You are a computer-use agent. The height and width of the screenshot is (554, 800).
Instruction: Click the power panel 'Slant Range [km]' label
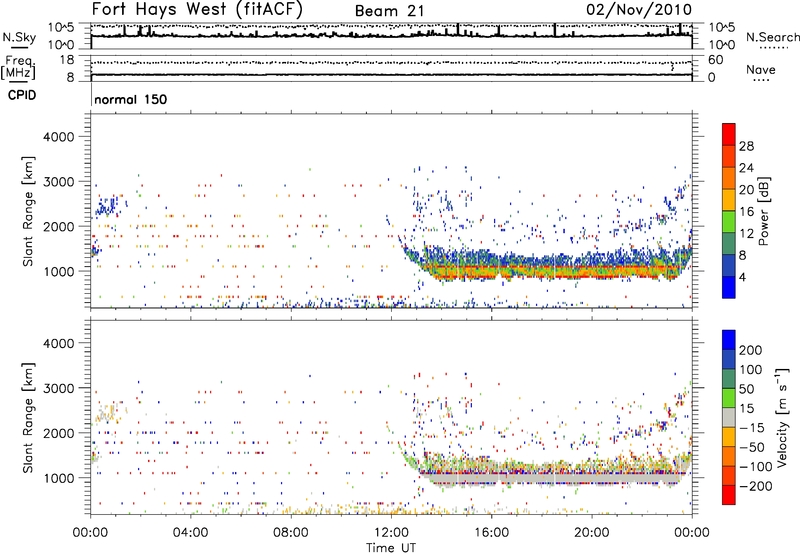pos(28,211)
